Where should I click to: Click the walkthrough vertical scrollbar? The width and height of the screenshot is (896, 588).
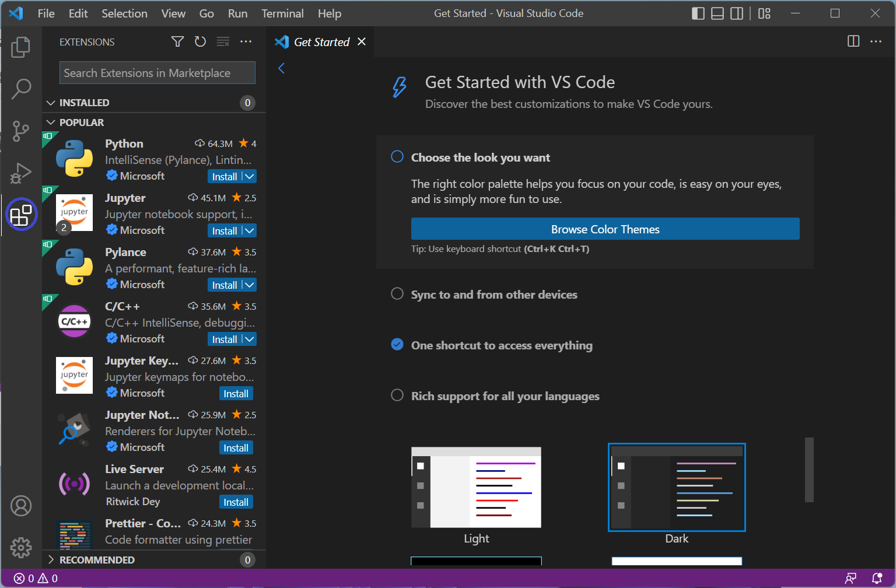(809, 470)
